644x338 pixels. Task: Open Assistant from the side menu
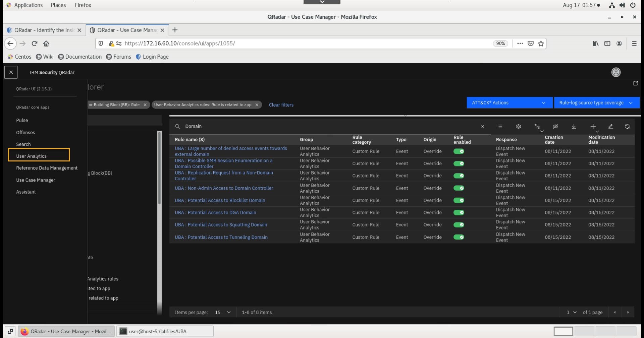point(26,192)
